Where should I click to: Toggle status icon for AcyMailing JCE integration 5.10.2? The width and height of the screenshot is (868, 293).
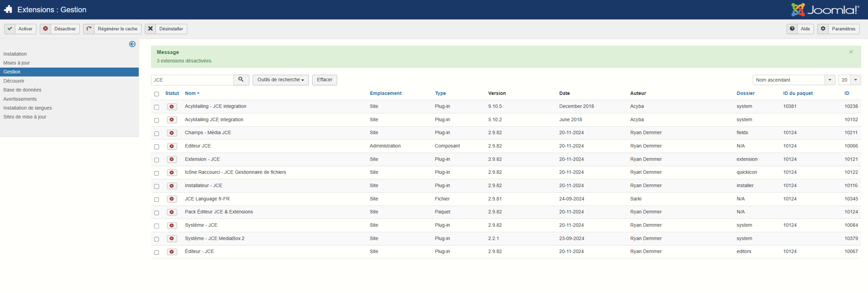tap(172, 120)
